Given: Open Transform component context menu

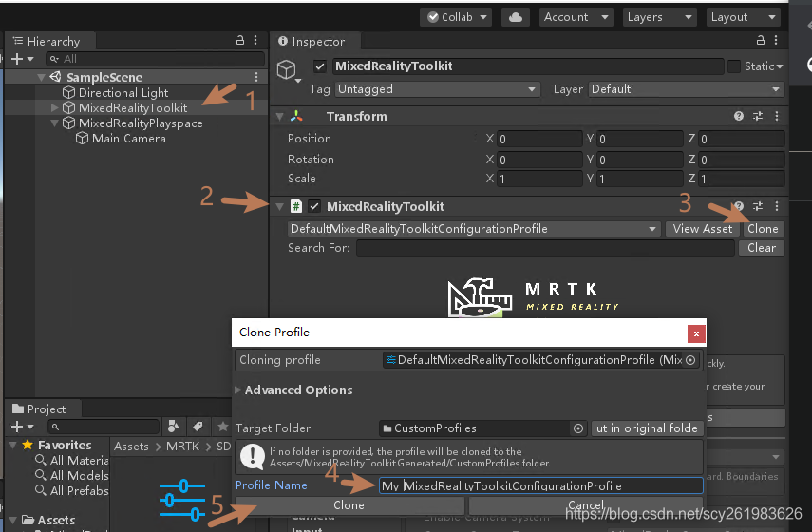Looking at the screenshot, I should click(x=776, y=116).
